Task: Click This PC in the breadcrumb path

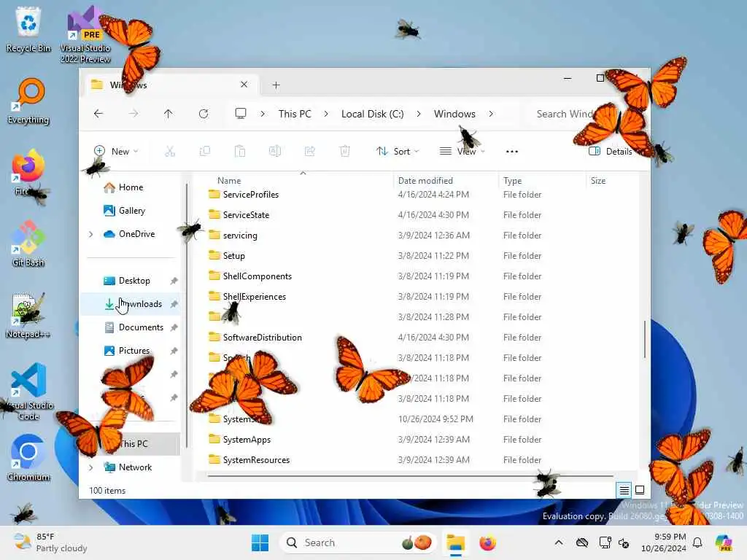Action: point(295,114)
